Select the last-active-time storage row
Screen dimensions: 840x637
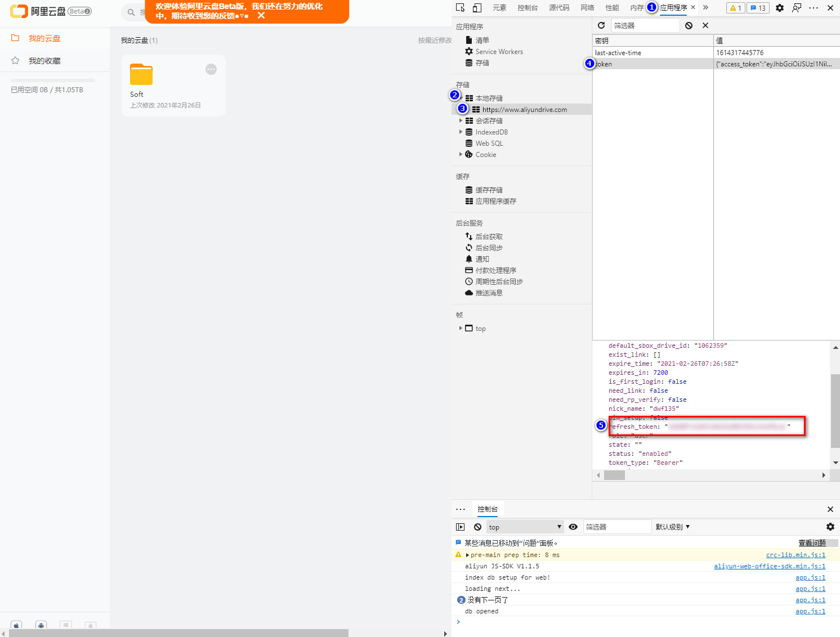[x=716, y=52]
